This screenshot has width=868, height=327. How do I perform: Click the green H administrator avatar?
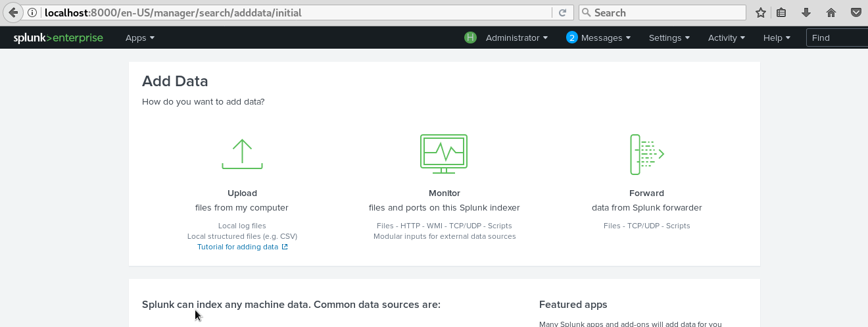click(x=470, y=38)
